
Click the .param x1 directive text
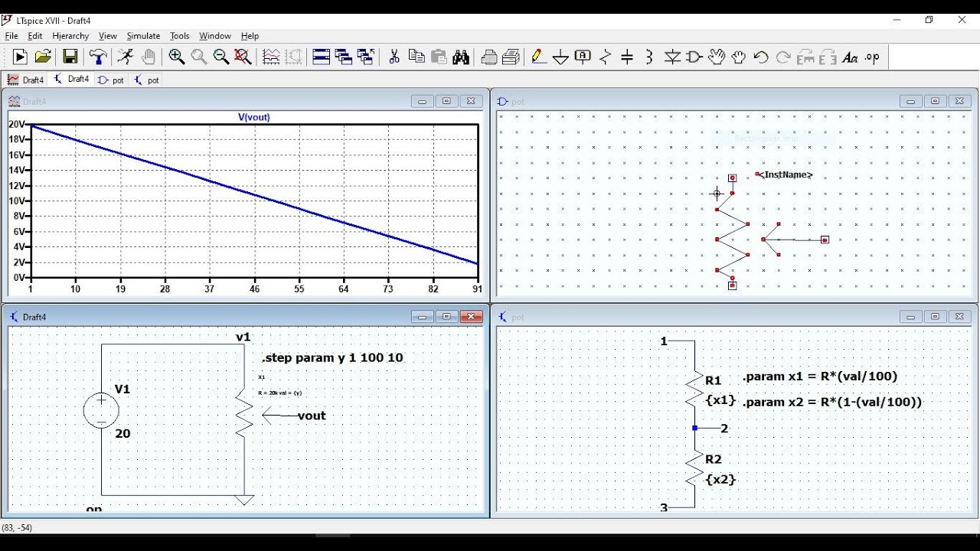point(820,377)
